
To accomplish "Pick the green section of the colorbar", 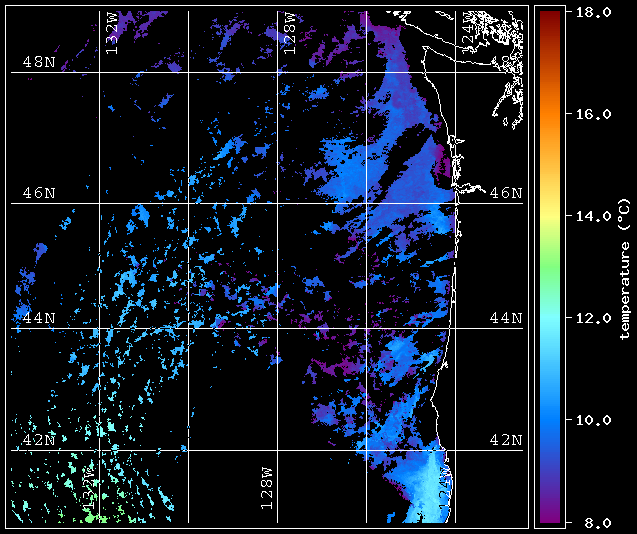I will [550, 266].
